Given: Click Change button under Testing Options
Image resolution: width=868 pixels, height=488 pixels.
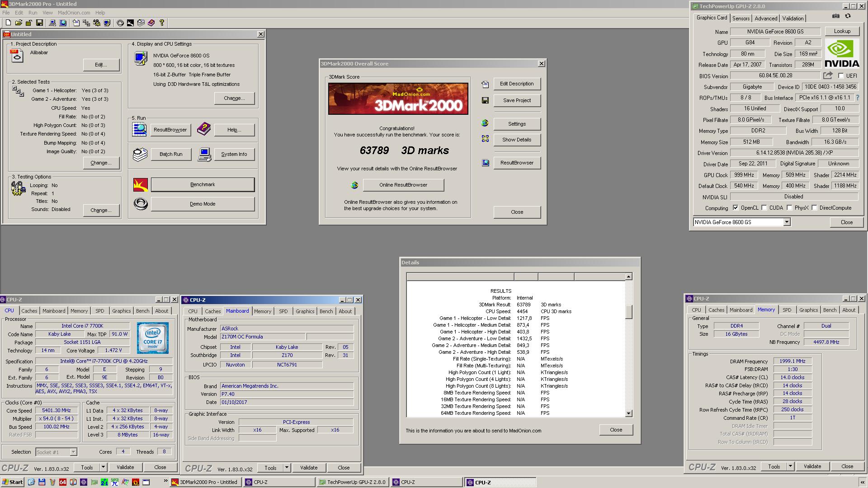Looking at the screenshot, I should click(x=101, y=210).
